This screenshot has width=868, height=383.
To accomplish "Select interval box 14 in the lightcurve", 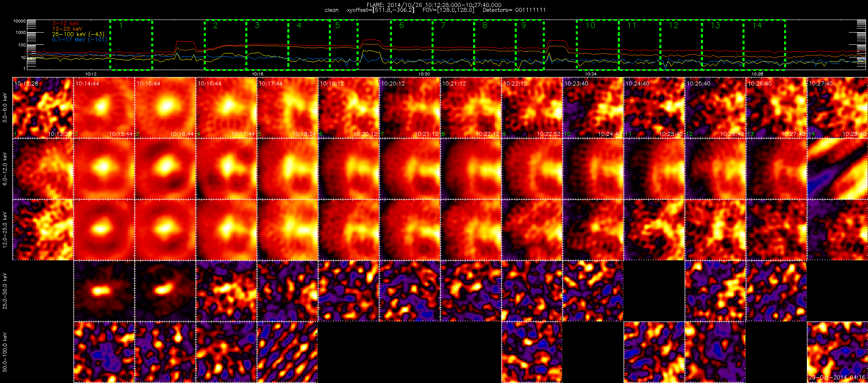I will (x=764, y=44).
